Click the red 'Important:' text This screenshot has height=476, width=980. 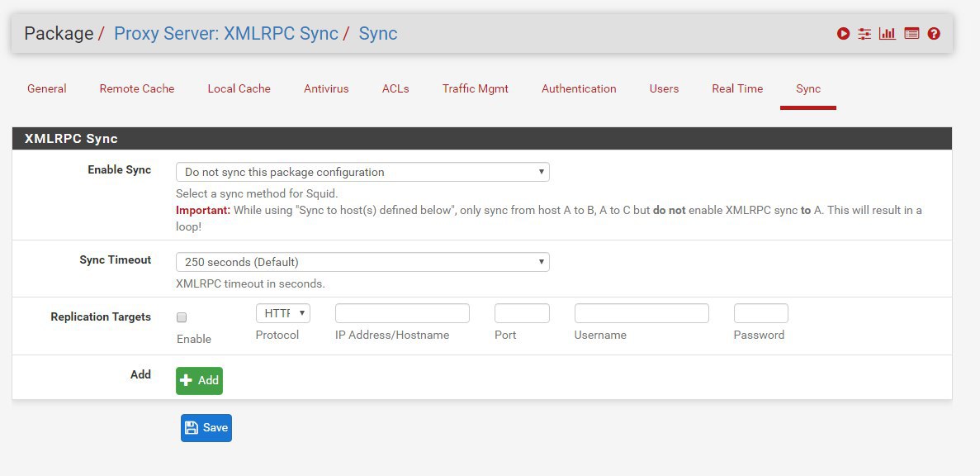point(203,210)
